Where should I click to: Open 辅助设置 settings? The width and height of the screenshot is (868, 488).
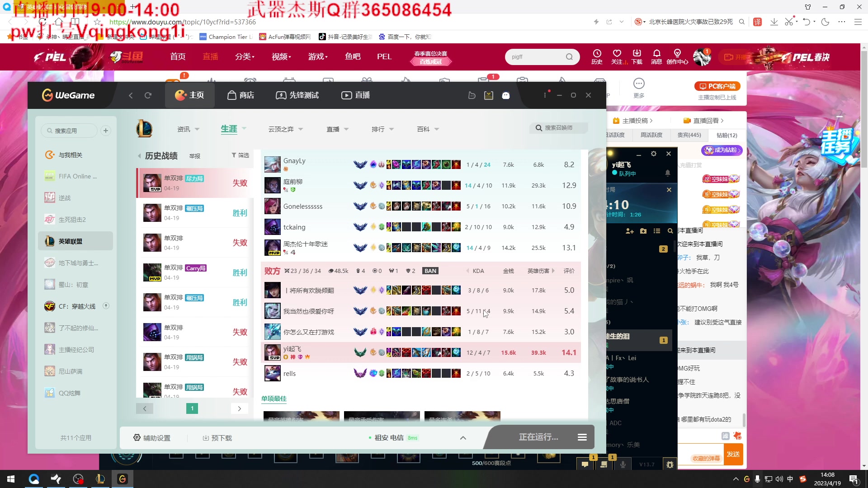click(152, 438)
